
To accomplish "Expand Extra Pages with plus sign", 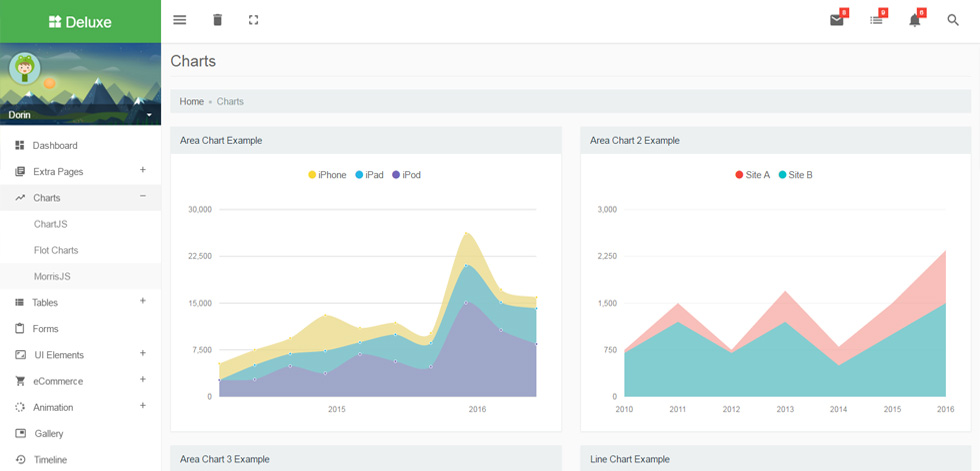I will 143,170.
